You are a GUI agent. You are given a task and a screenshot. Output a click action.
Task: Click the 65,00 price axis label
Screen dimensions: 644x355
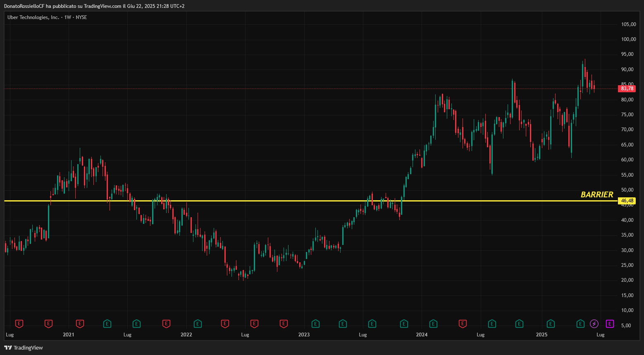[627, 145]
